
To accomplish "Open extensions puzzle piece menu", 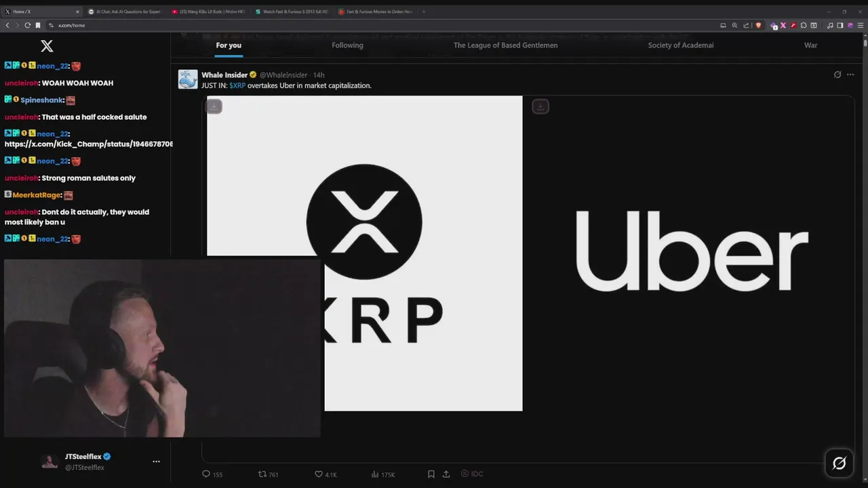I will point(804,25).
